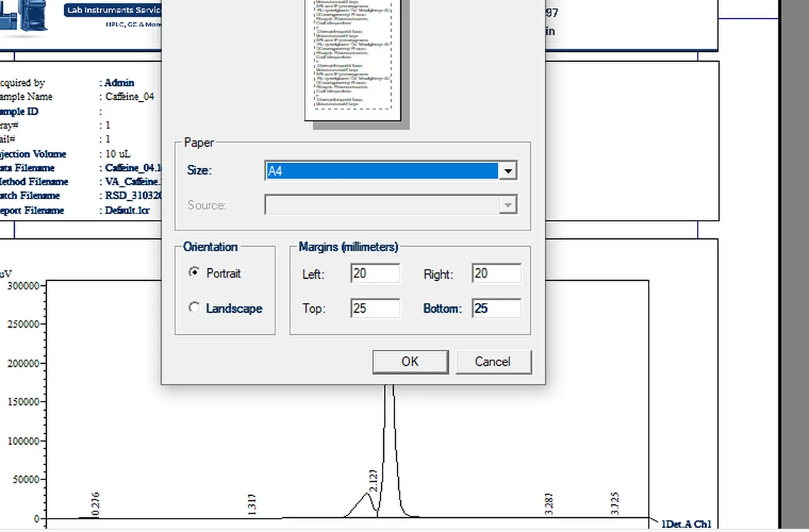Select the Landscape orientation radio button
The image size is (809, 532).
point(194,308)
